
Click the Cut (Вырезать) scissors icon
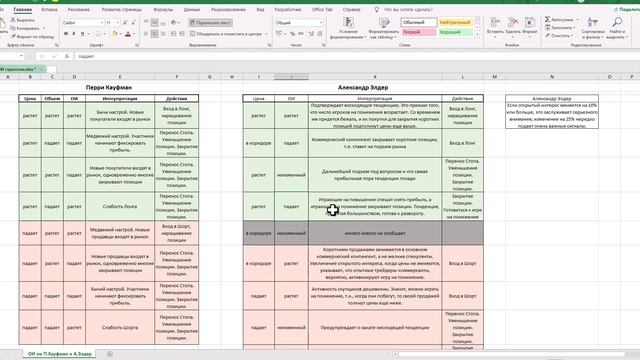point(13,20)
